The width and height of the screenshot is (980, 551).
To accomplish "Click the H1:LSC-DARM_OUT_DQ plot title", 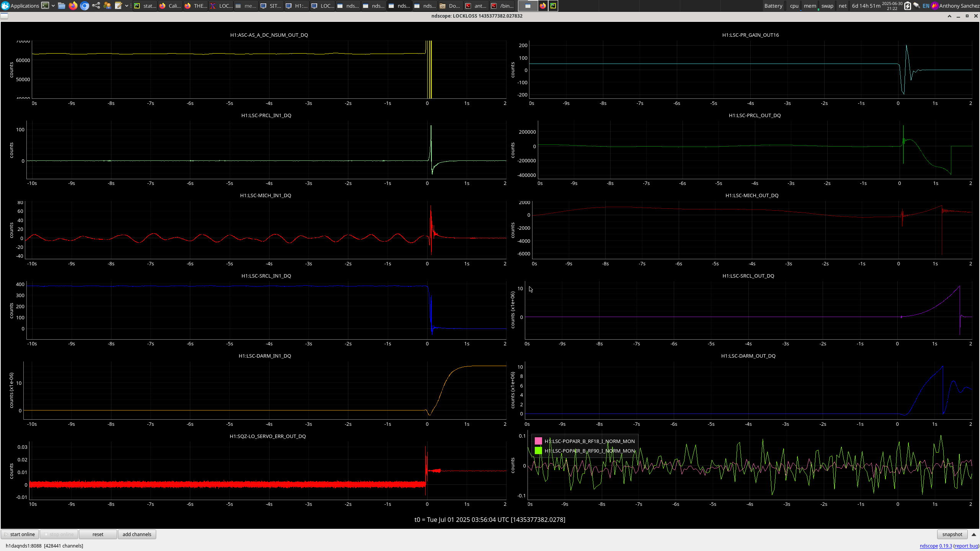I will click(x=748, y=356).
